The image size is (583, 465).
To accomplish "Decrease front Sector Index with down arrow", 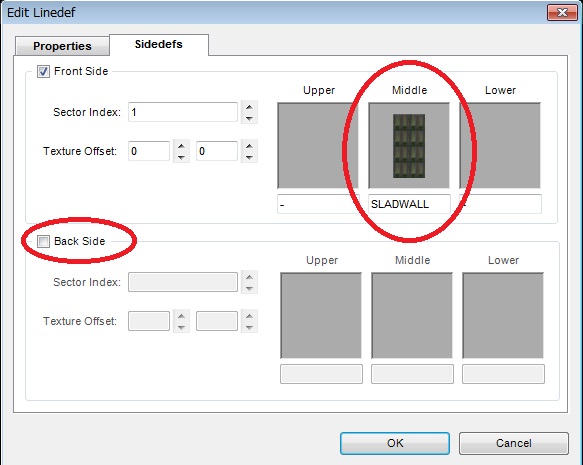I will 249,118.
